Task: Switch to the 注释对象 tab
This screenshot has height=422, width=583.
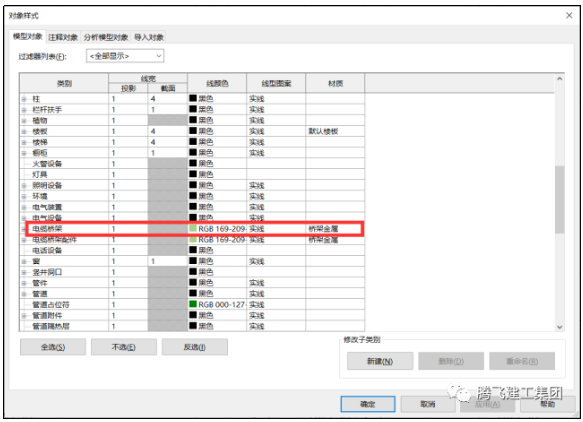Action: [x=63, y=37]
